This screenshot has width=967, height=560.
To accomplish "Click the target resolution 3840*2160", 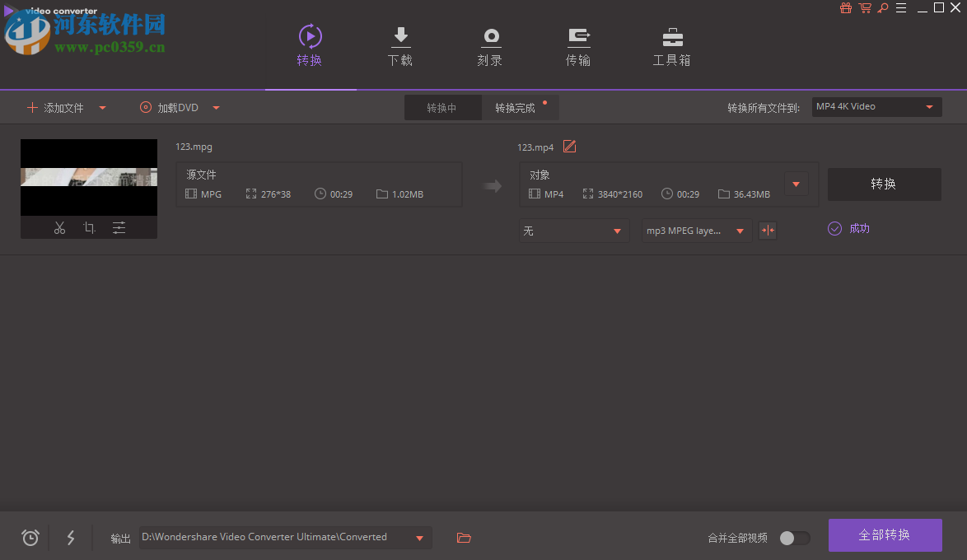I will 619,194.
